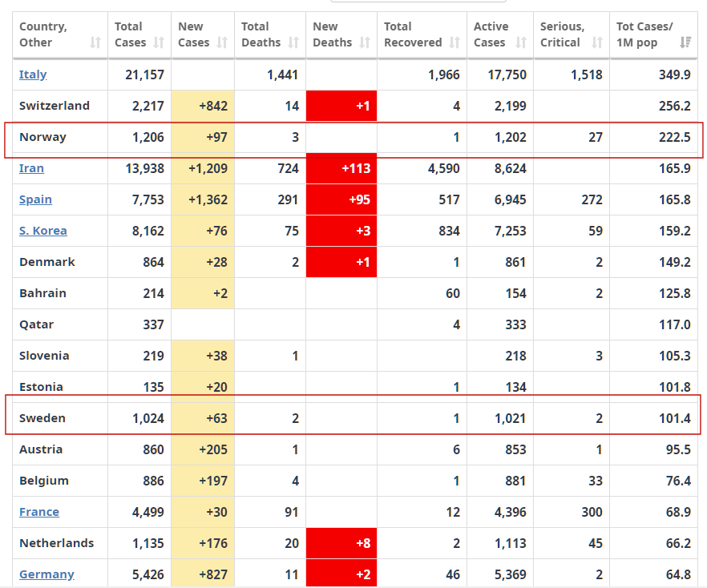Open the S. Korea country link

pyautogui.click(x=42, y=231)
